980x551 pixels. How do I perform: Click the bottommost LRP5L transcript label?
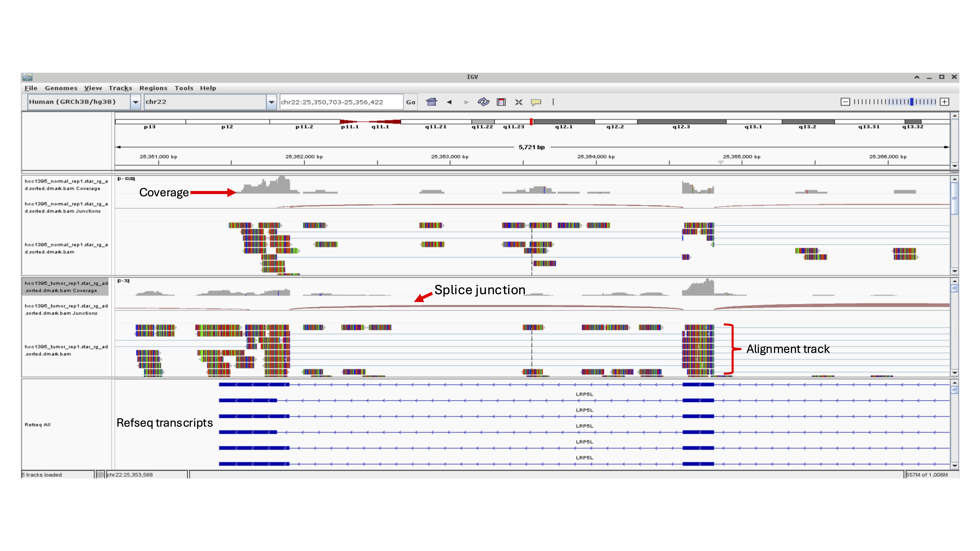[x=584, y=458]
